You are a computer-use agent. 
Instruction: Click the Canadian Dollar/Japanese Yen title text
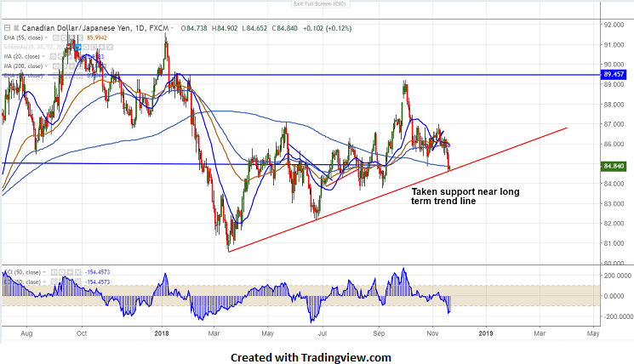point(77,28)
